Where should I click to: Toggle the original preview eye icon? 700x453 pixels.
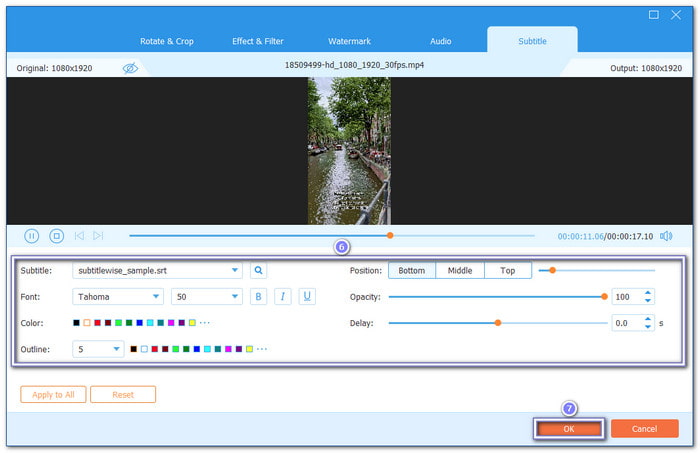point(130,68)
